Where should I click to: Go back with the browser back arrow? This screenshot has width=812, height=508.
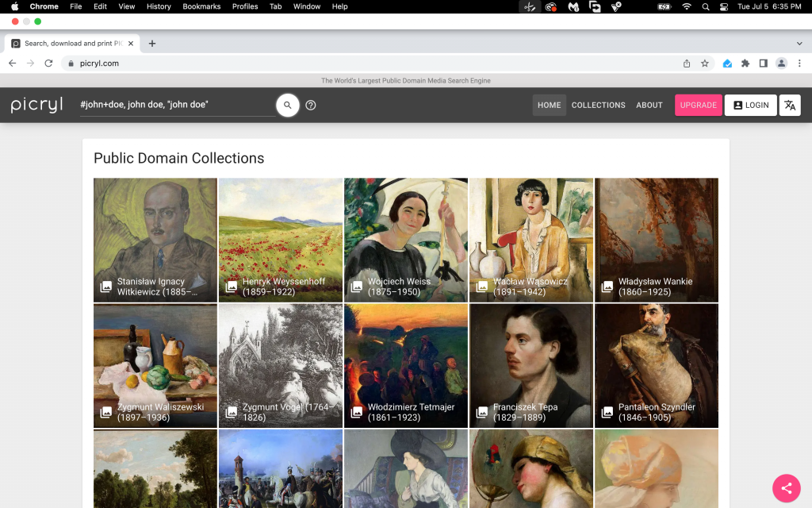pos(13,63)
